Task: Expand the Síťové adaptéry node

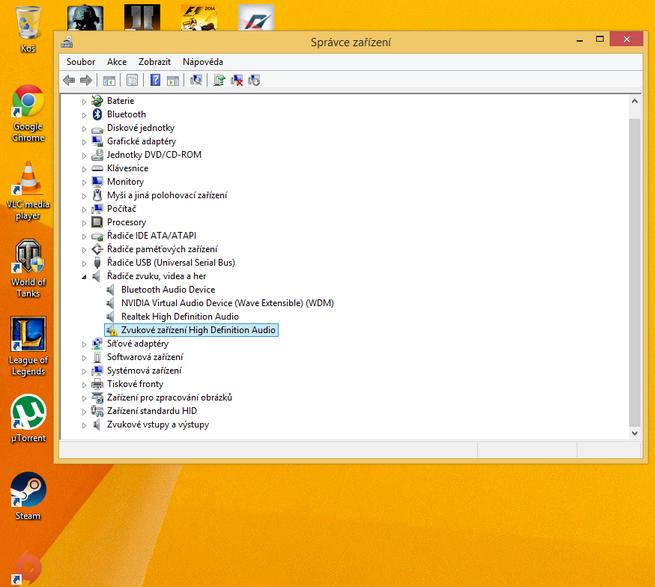Action: (84, 344)
